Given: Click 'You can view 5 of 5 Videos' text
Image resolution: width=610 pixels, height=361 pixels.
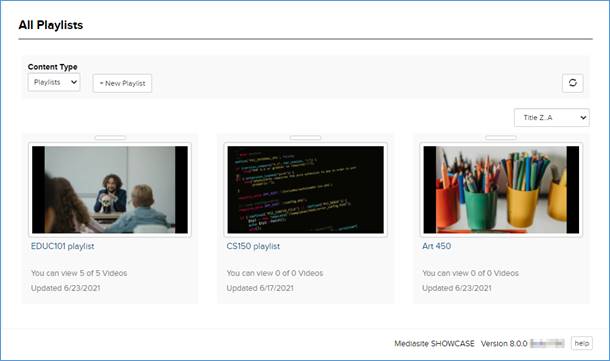Looking at the screenshot, I should coord(79,273).
